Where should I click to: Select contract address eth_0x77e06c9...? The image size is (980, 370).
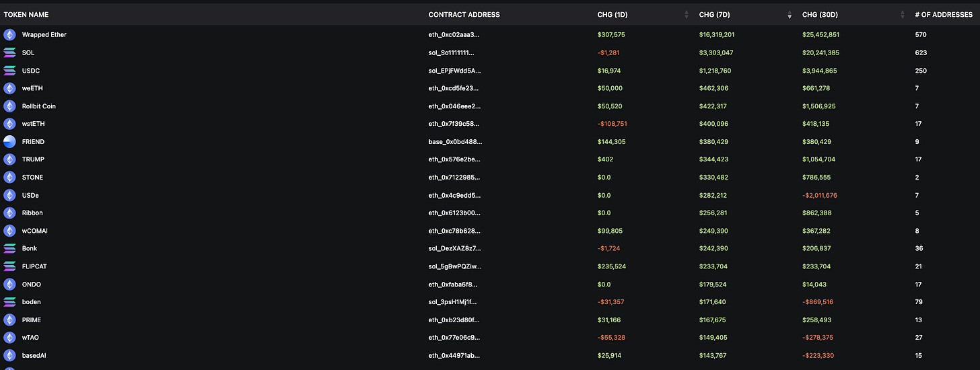tap(454, 338)
